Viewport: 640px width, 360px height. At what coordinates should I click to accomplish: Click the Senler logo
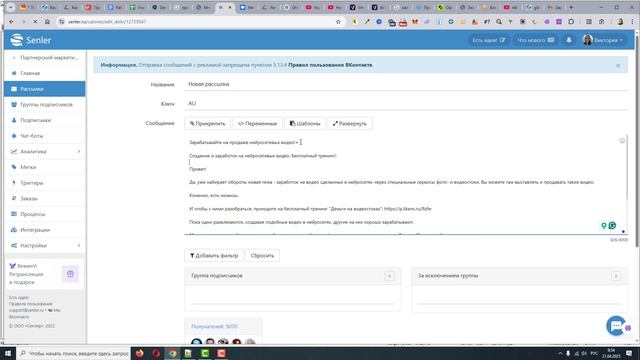(31, 40)
